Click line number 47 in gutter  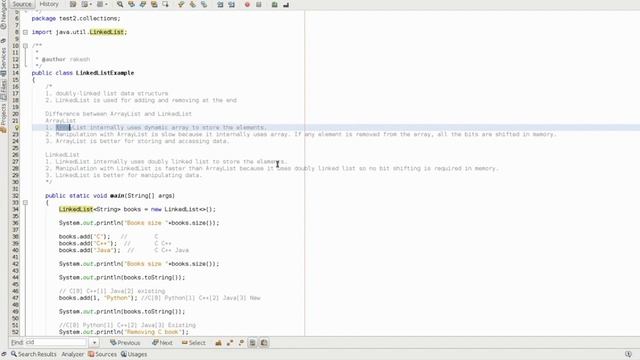point(16,298)
